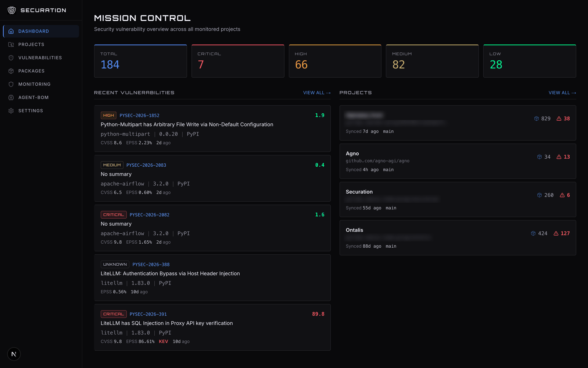Click the Vulnerabilities shield icon in sidebar
588x368 pixels.
[11, 58]
